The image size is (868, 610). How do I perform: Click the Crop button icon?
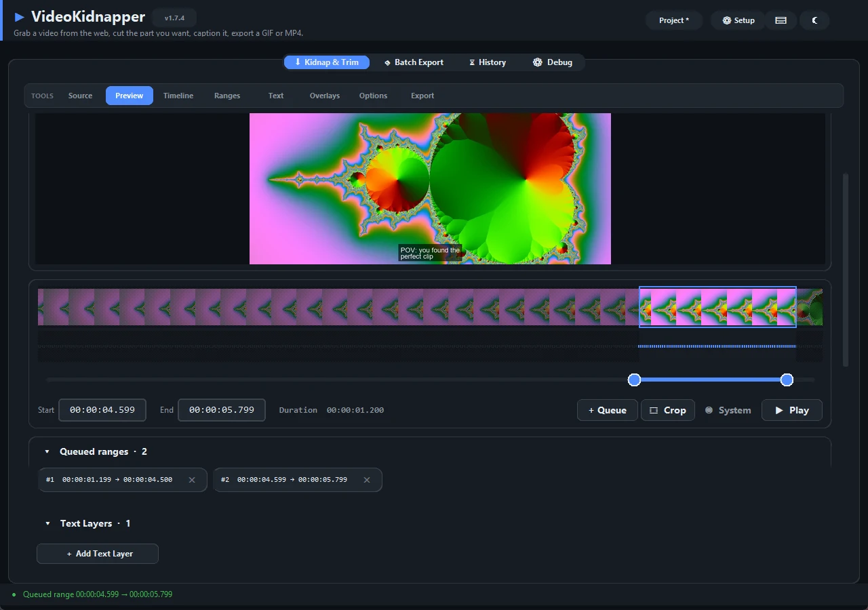654,410
